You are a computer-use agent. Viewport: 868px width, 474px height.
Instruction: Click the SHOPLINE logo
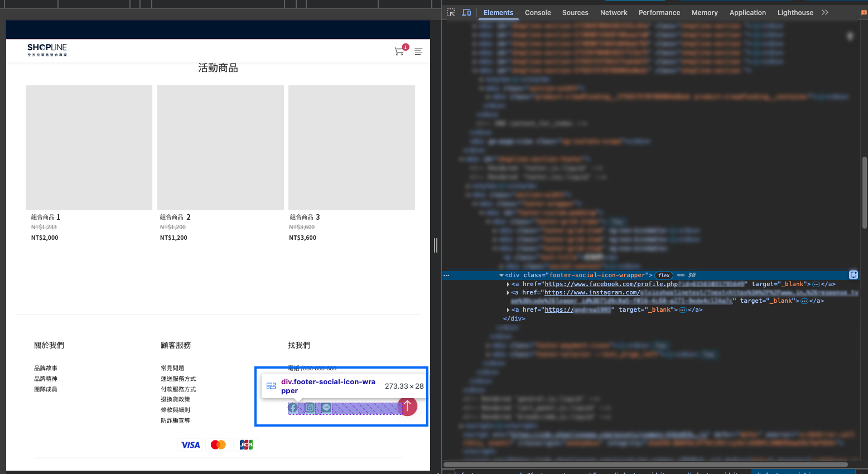pyautogui.click(x=47, y=50)
